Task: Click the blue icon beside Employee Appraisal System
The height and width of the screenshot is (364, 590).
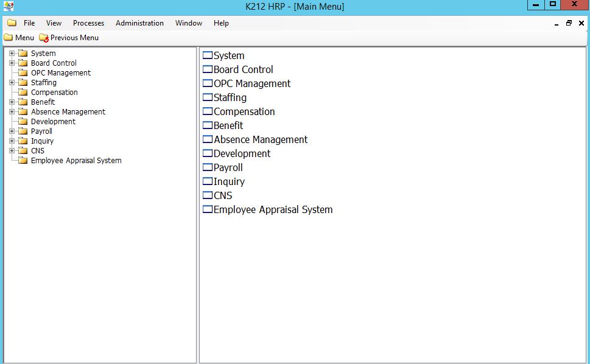Action: pyautogui.click(x=208, y=209)
